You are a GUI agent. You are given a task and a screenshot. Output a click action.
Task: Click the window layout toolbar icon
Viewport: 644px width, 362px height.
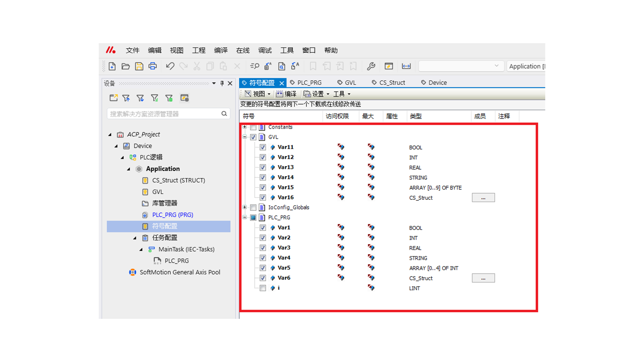coord(389,66)
